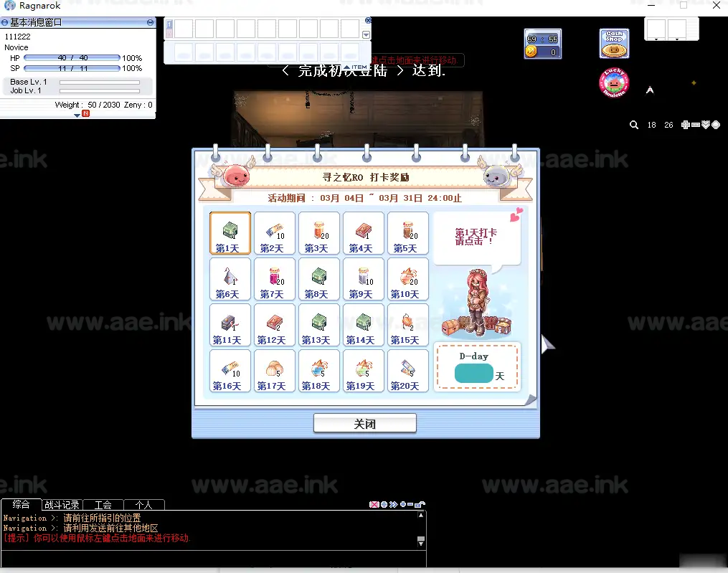Select the 第19天 reward tile
This screenshot has width=728, height=573.
pyautogui.click(x=364, y=371)
